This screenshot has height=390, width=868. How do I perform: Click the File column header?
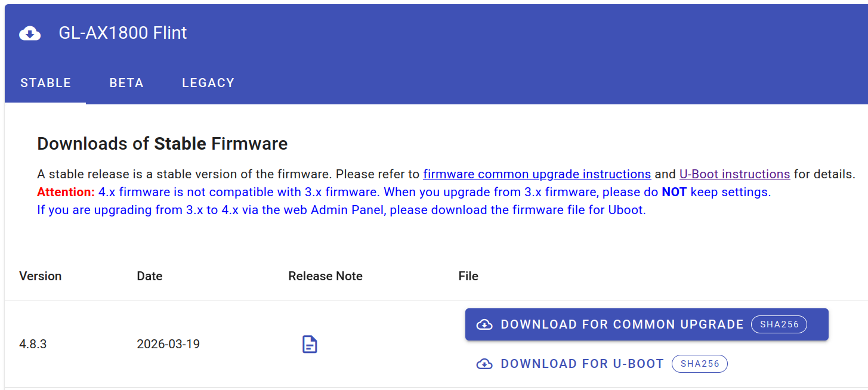click(468, 276)
